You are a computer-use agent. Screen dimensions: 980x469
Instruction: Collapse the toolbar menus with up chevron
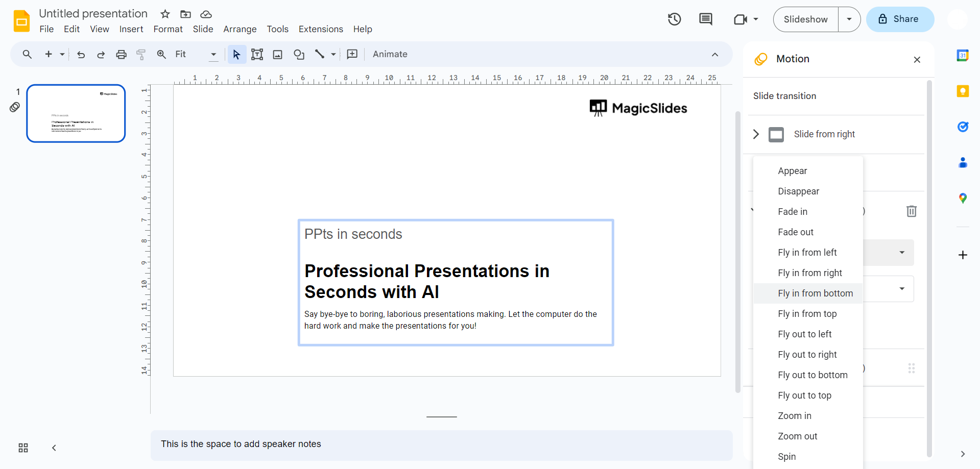715,55
